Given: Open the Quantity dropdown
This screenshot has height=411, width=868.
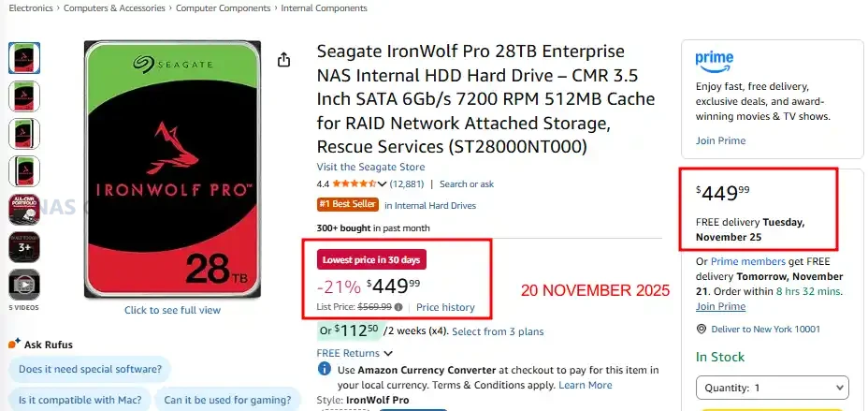Looking at the screenshot, I should 772,388.
